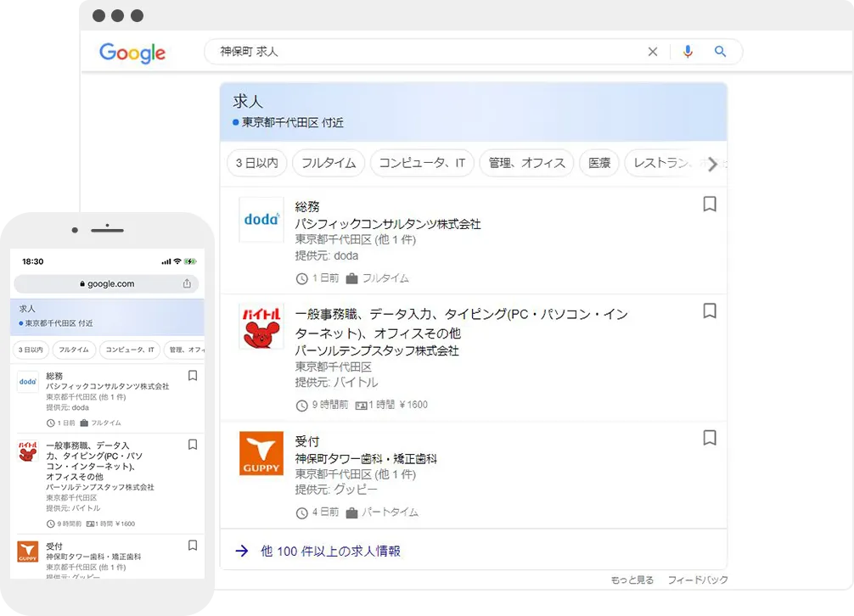Click 東京都千代田区 付近 location in desktop header
Image resolution: width=854 pixels, height=616 pixels.
(293, 122)
